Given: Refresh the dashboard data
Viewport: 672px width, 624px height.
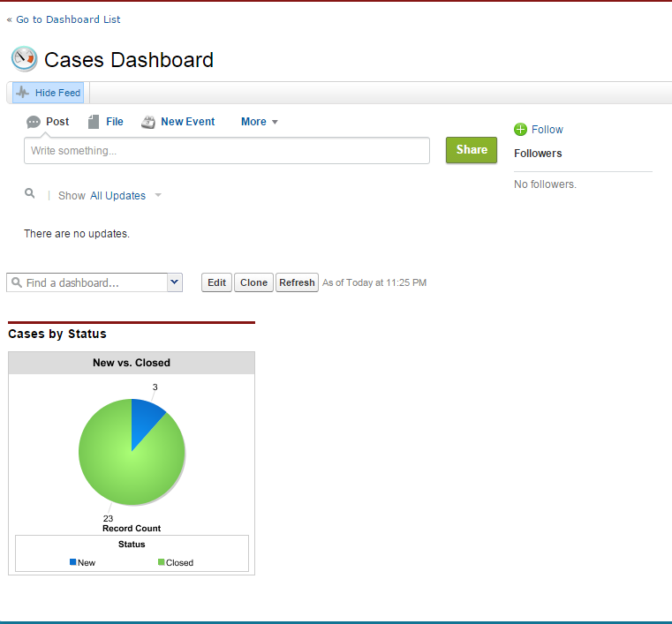Looking at the screenshot, I should coord(297,282).
